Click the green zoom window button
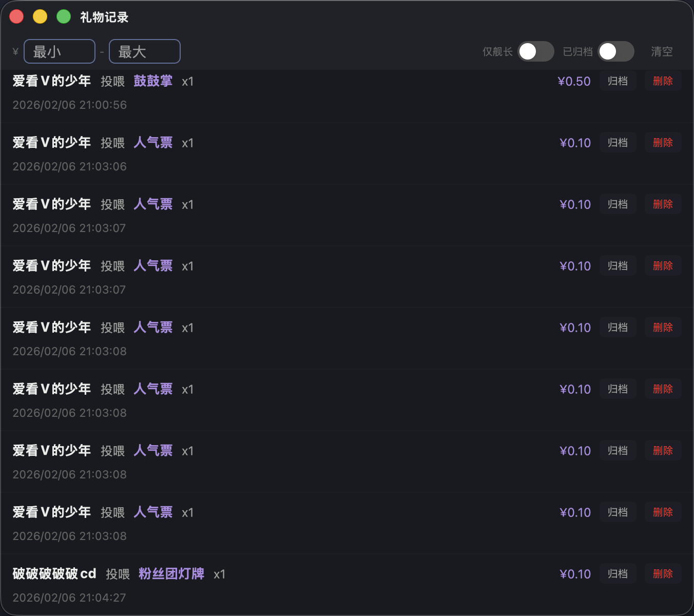Image resolution: width=694 pixels, height=616 pixels. [63, 16]
